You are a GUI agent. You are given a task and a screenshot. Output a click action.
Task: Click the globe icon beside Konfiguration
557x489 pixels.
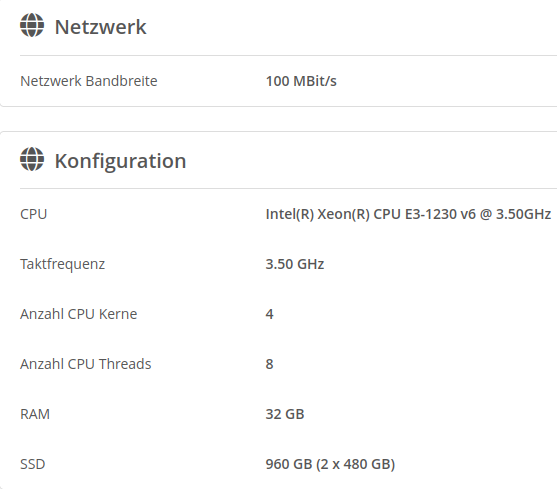(32, 159)
